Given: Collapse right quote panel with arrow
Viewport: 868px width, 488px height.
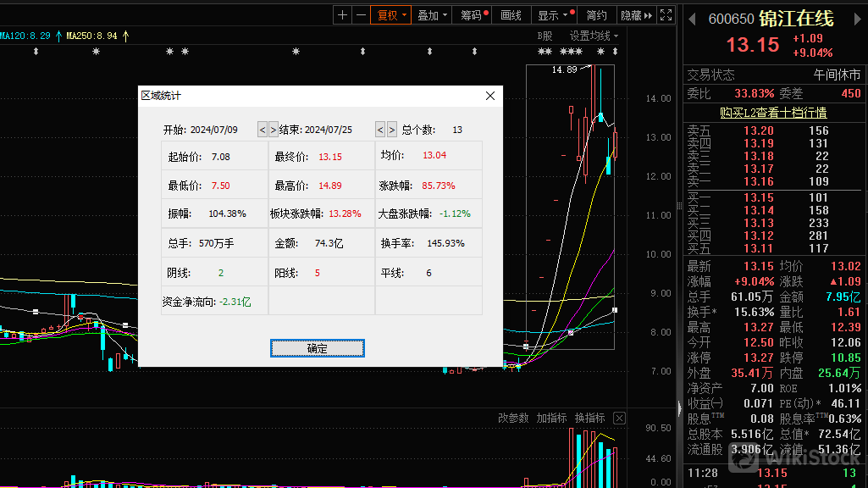Looking at the screenshot, I should [691, 18].
